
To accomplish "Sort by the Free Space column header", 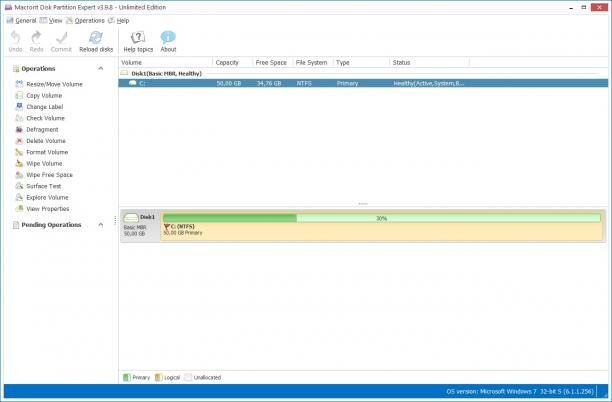I will (272, 62).
